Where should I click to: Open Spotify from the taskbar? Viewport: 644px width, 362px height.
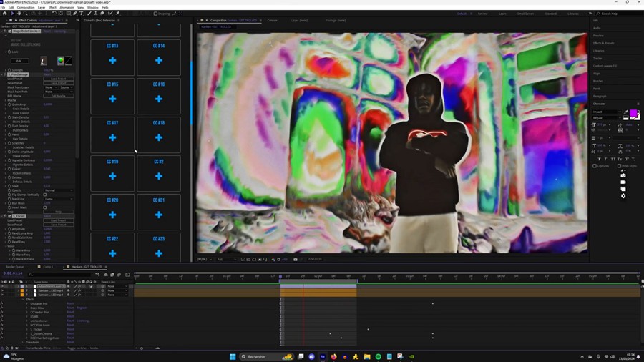(378, 356)
